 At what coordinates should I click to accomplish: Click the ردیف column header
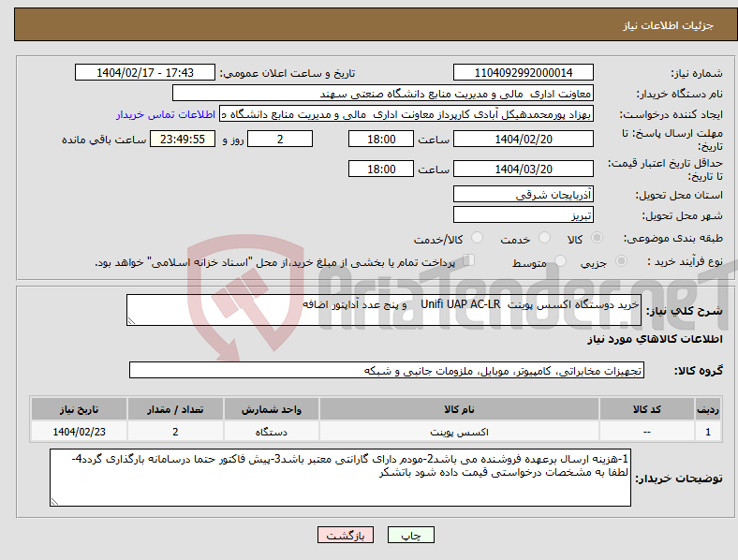708,409
